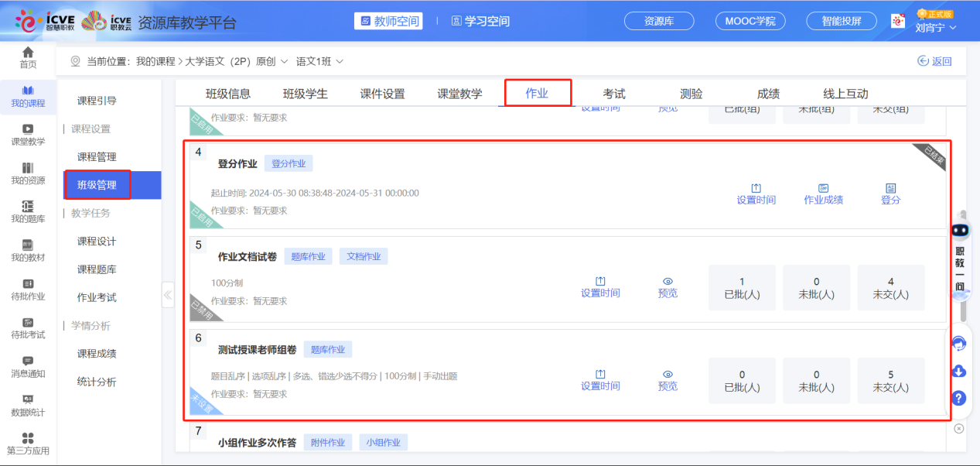This screenshot has height=466, width=980.
Task: Collapse the left course menu panel
Action: (x=168, y=295)
